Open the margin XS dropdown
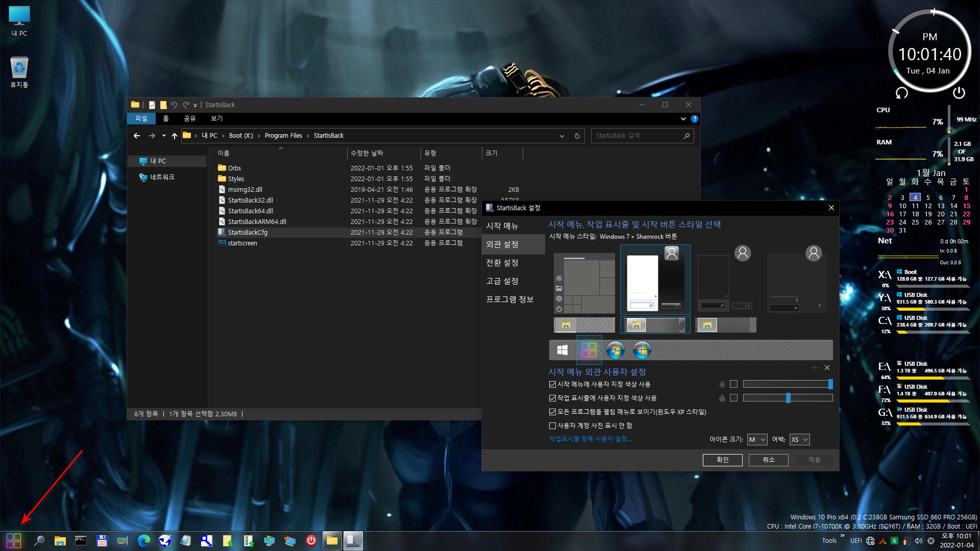980x551 pixels. pos(799,439)
